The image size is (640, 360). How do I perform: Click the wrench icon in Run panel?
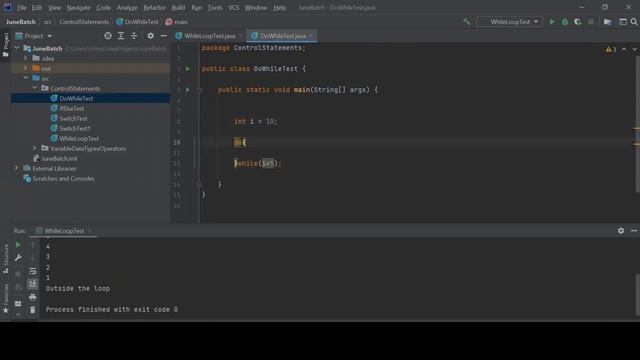pyautogui.click(x=18, y=258)
